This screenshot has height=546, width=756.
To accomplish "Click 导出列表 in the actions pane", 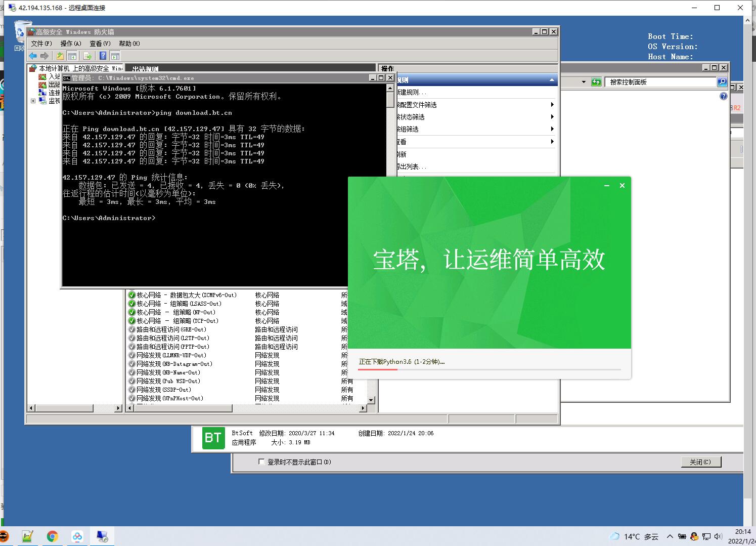I will (412, 166).
